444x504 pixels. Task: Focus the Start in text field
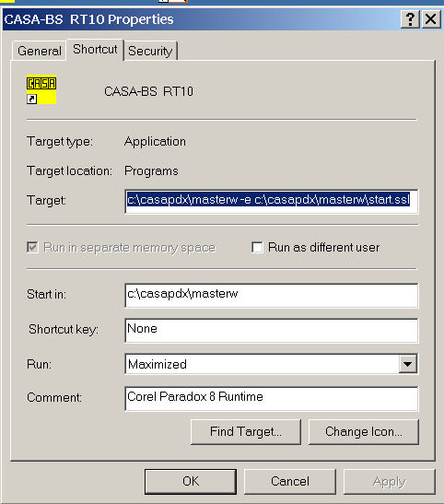(272, 296)
